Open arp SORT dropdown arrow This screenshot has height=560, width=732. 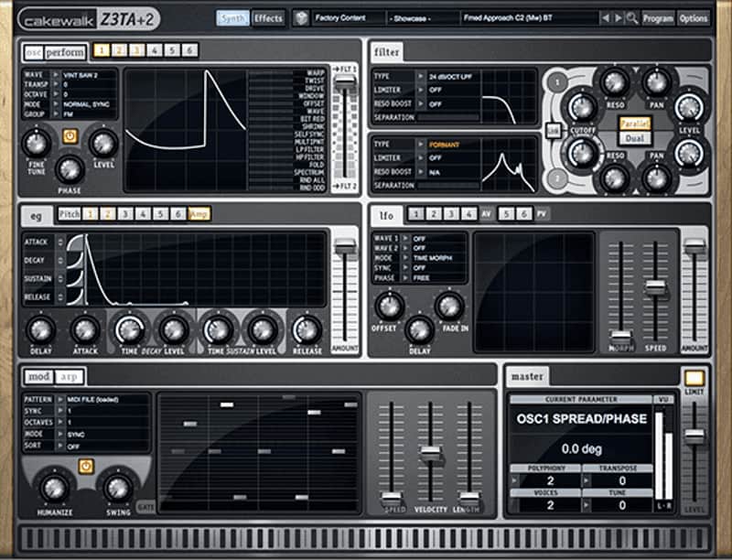point(60,446)
